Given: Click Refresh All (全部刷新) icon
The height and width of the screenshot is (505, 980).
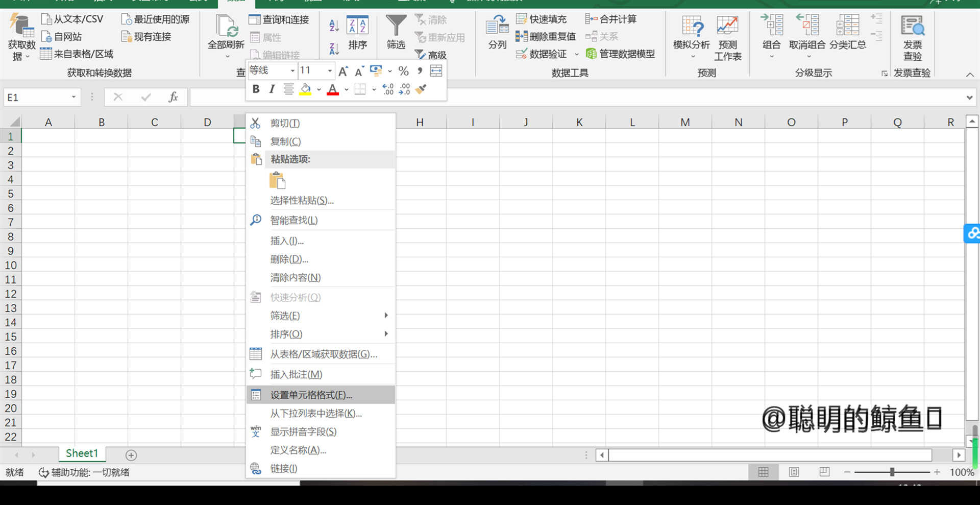Looking at the screenshot, I should tap(226, 26).
